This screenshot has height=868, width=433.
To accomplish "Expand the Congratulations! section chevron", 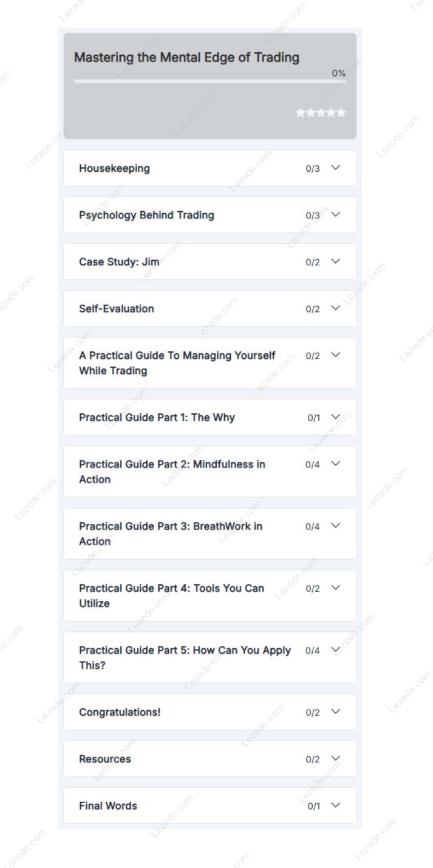I will click(335, 711).
